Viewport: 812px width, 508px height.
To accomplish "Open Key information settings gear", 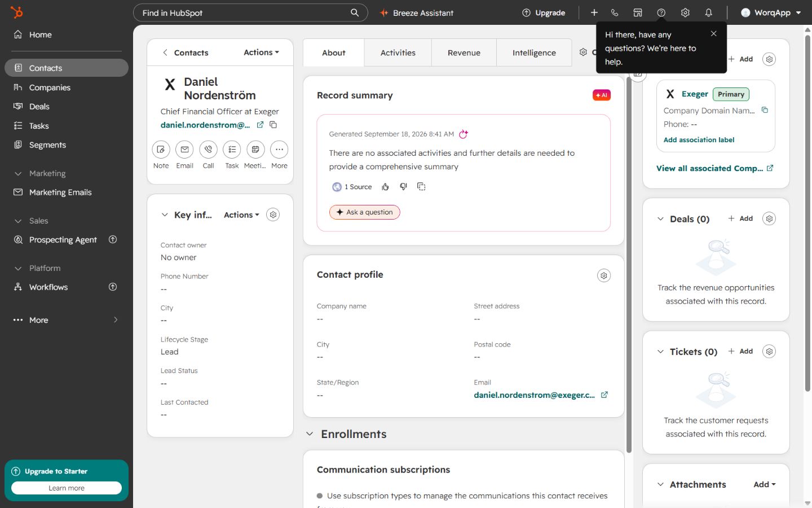I will point(273,214).
